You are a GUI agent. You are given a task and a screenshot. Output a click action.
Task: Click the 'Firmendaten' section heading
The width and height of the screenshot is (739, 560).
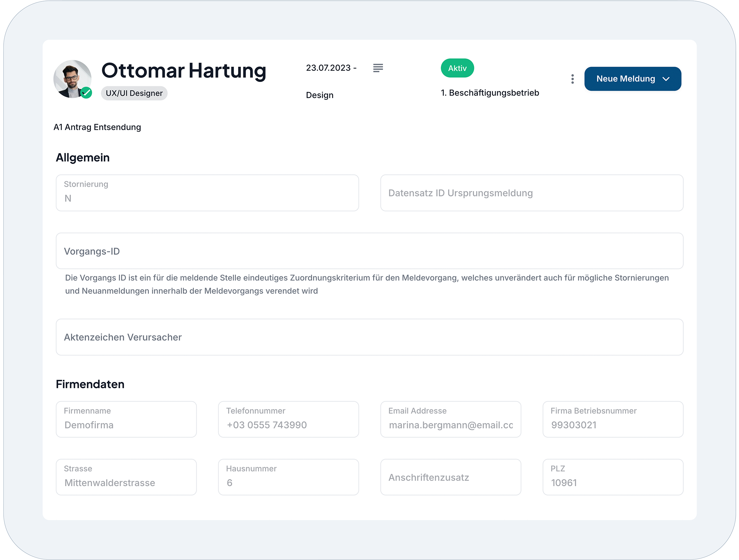point(90,384)
